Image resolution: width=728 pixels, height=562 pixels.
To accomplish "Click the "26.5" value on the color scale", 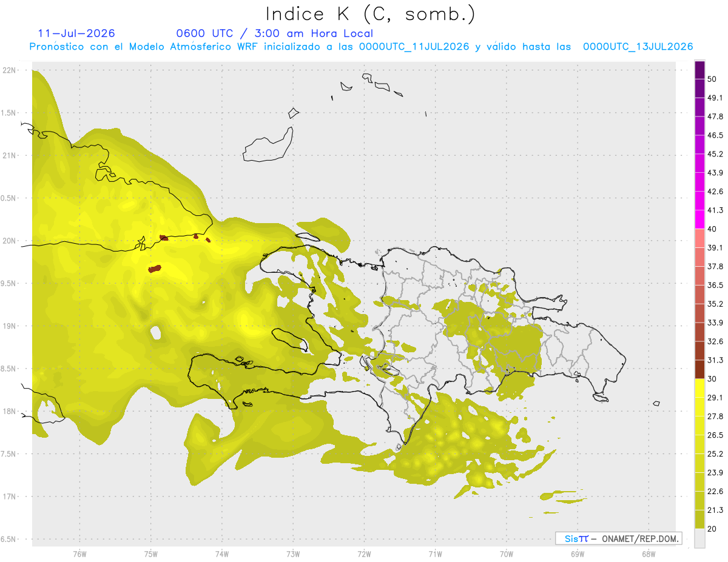I will point(715,435).
